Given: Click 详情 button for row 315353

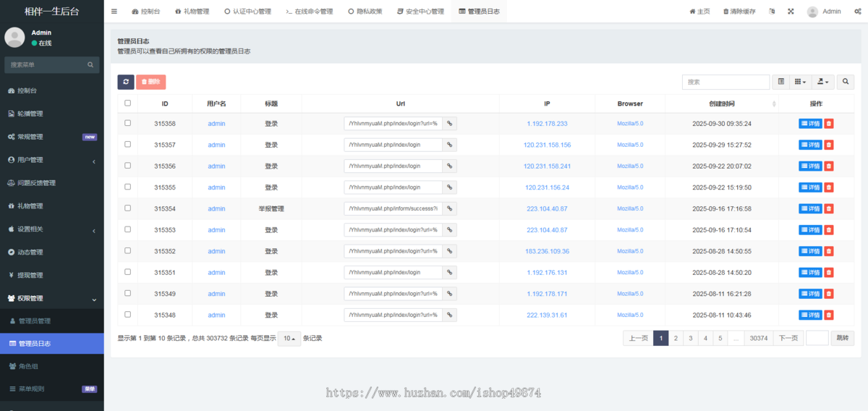Looking at the screenshot, I should coord(810,230).
